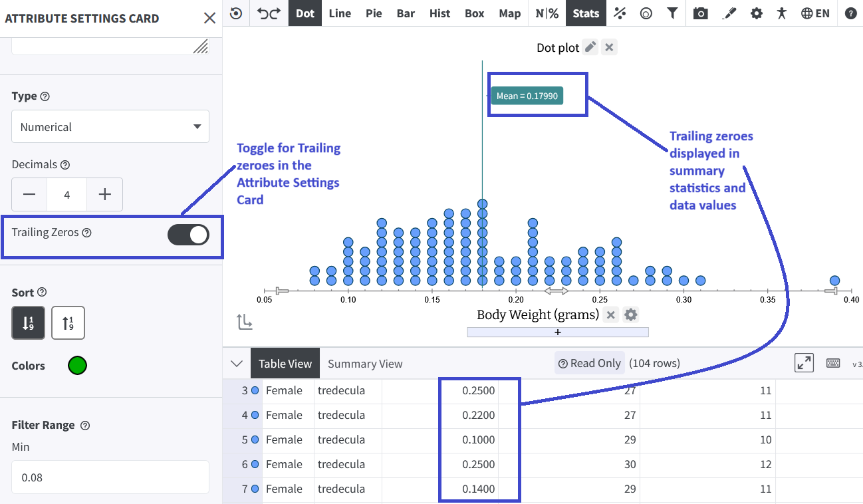Open the filter funnel icon
The image size is (863, 504).
pyautogui.click(x=672, y=13)
